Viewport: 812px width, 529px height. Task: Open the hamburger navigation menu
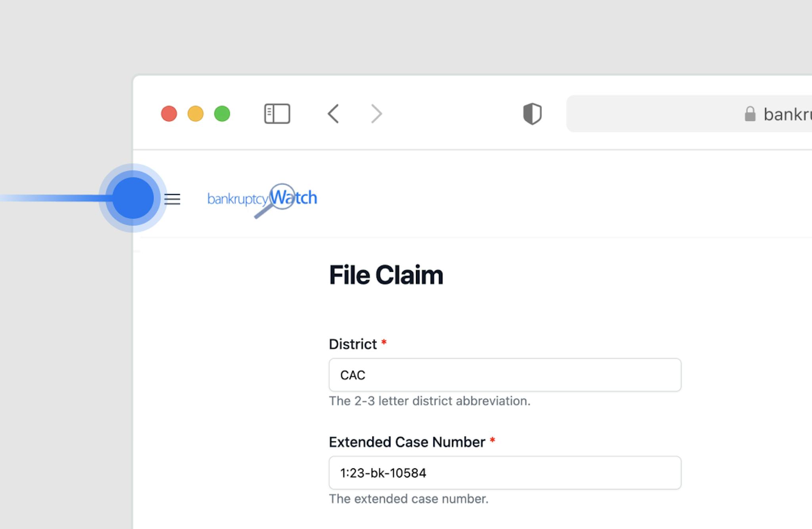[x=172, y=200]
